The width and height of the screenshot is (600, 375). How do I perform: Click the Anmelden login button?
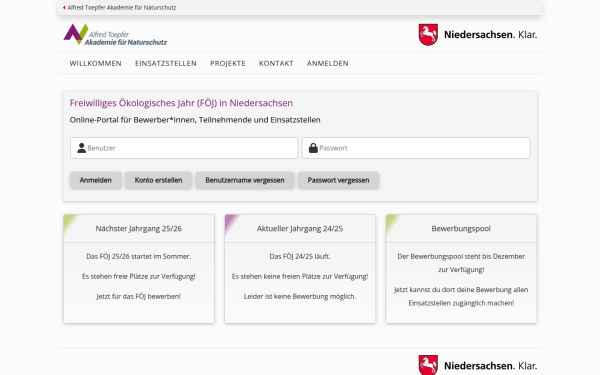click(96, 180)
